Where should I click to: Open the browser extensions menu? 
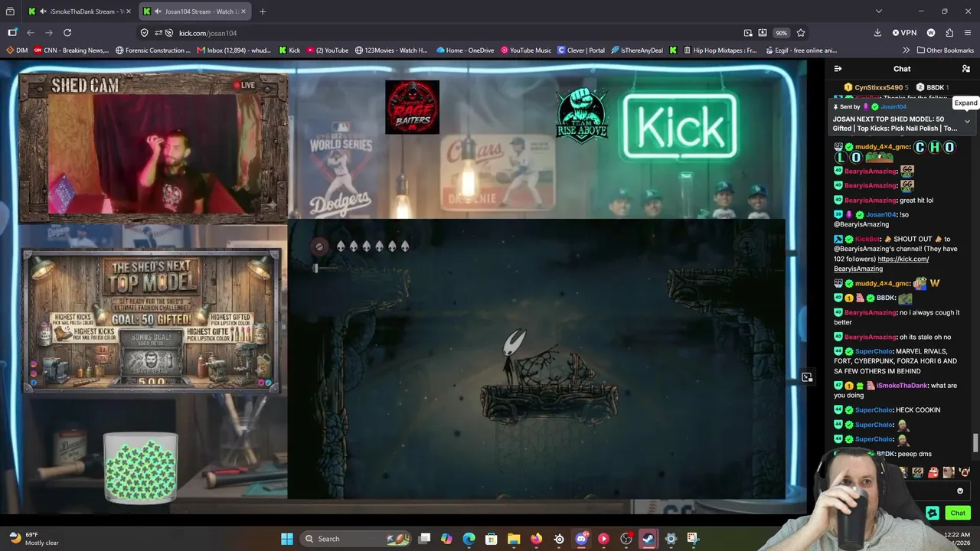[949, 33]
